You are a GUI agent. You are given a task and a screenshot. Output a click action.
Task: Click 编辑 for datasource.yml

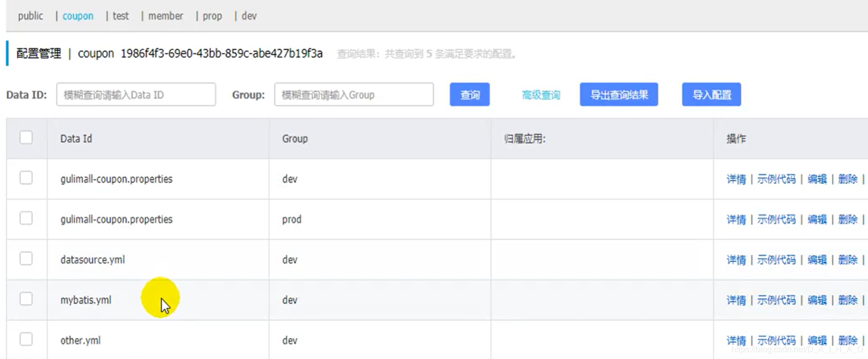coord(817,260)
